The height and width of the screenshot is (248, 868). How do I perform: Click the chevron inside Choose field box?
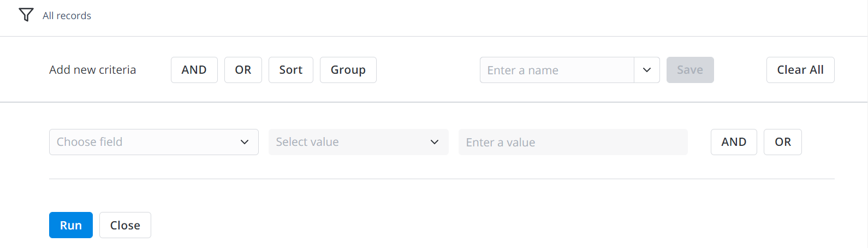click(245, 142)
